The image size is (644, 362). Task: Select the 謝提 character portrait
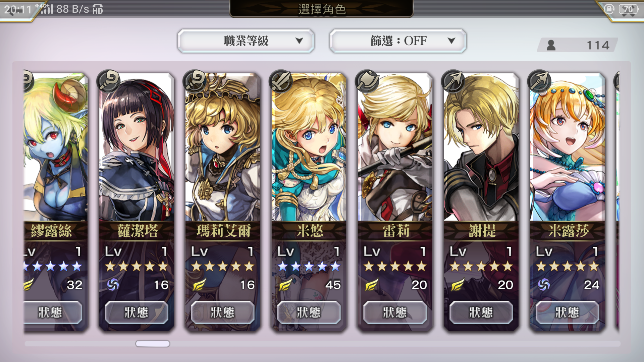tap(481, 147)
